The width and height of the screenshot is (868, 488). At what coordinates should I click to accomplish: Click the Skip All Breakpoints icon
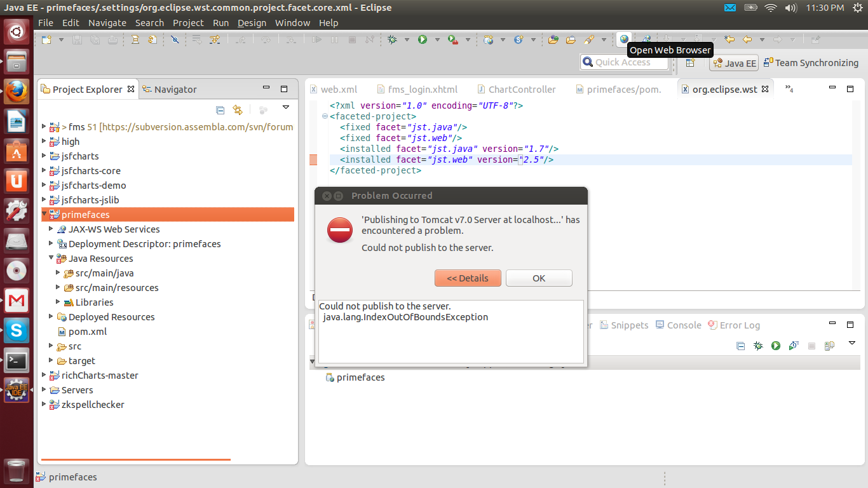tap(175, 39)
